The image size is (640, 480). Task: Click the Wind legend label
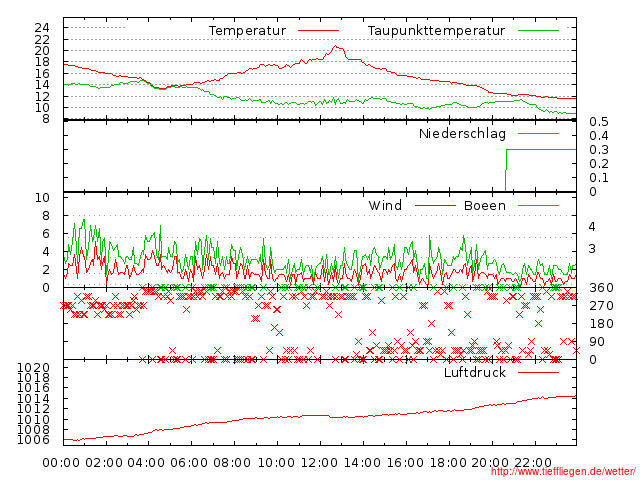click(385, 205)
